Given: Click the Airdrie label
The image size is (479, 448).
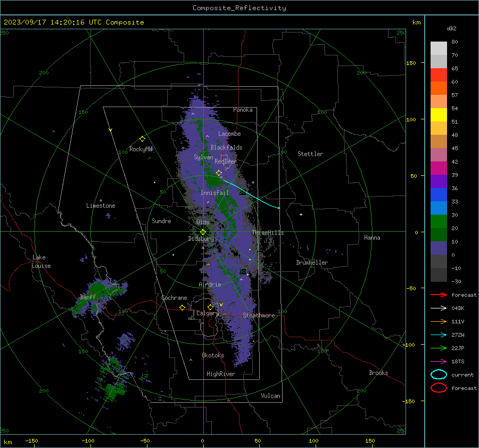Looking at the screenshot, I should (210, 284).
